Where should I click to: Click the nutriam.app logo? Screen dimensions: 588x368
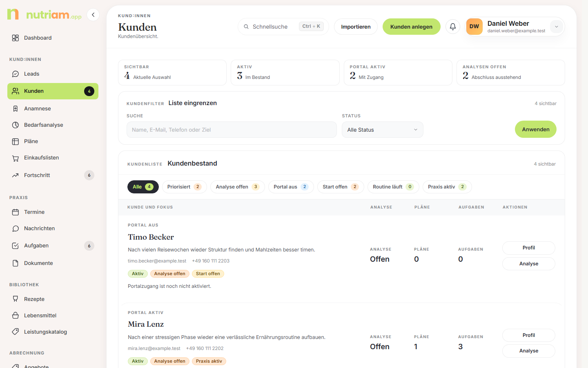[44, 14]
